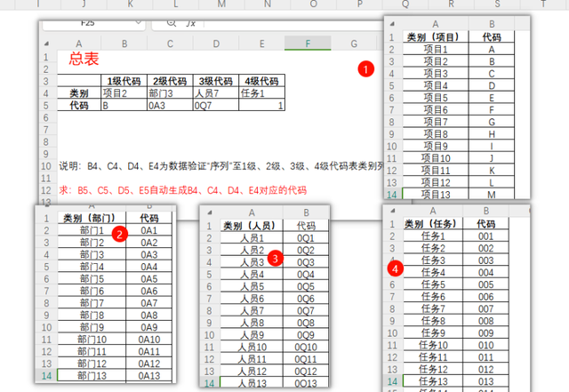Click the 类别（人员）header cell

252,226
